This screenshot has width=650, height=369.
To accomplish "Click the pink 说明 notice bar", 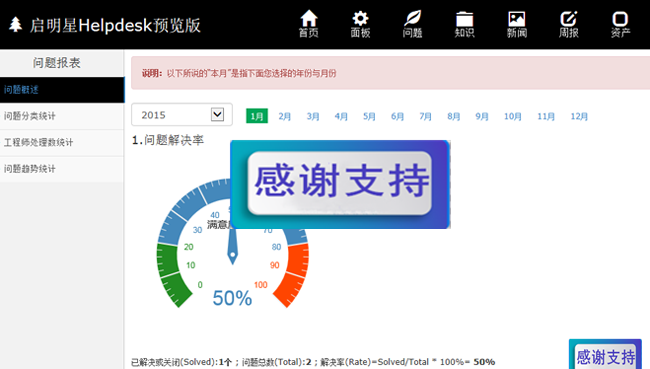I will point(390,73).
